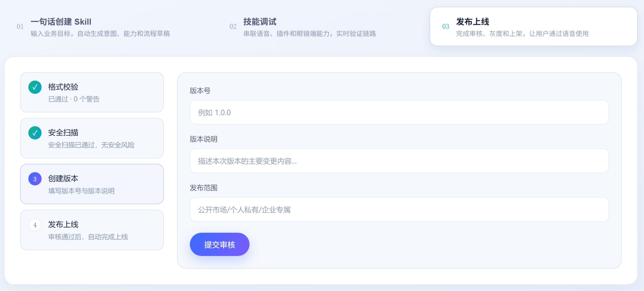644x291 pixels.
Task: Click the 01 step number
Action: click(20, 26)
